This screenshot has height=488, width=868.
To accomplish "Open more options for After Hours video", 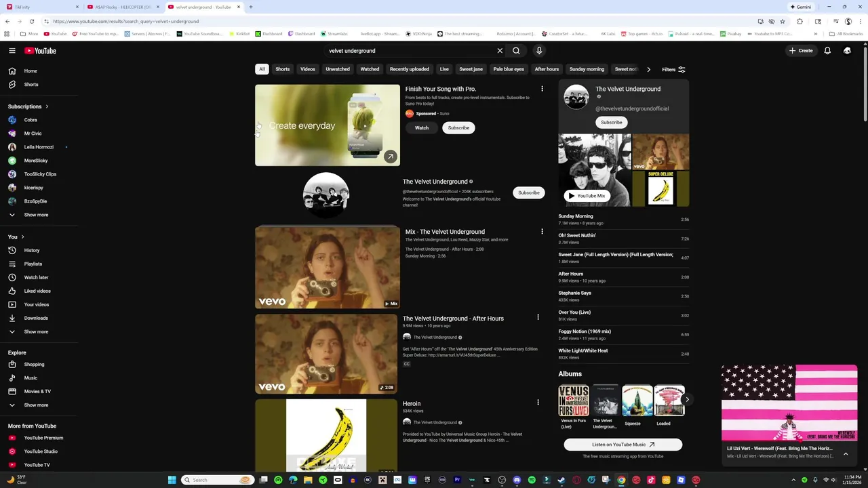I will pyautogui.click(x=538, y=317).
